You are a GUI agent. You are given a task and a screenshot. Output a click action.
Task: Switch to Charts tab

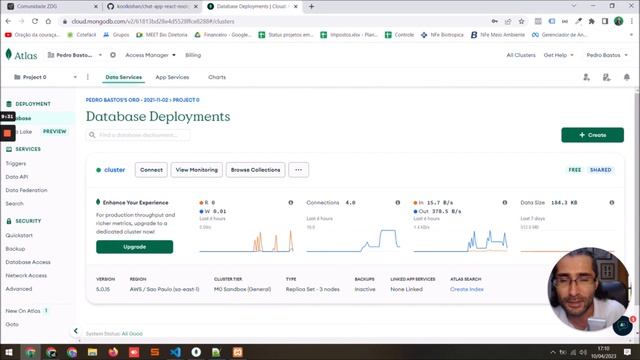pyautogui.click(x=217, y=77)
